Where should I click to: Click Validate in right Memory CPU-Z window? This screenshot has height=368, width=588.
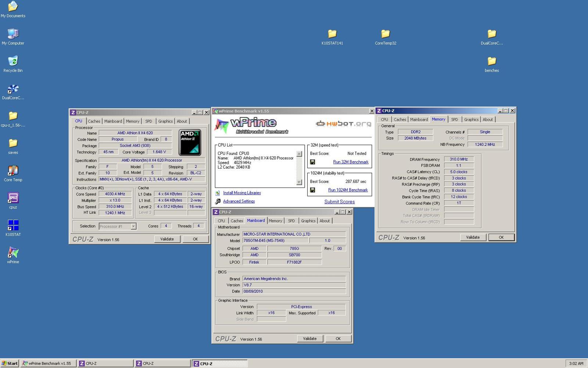point(473,237)
